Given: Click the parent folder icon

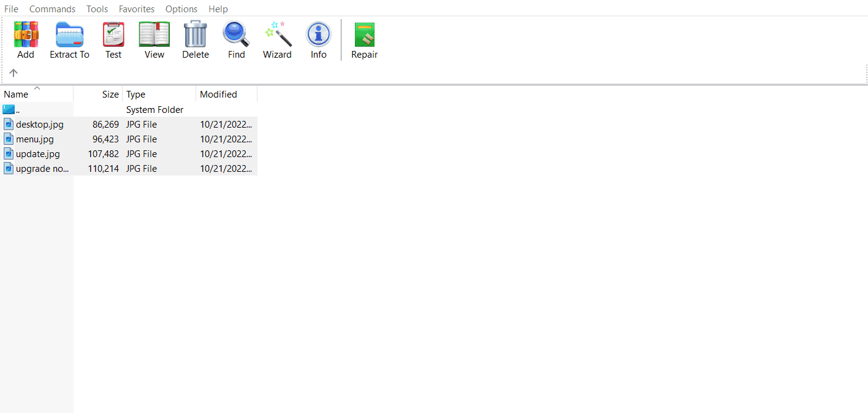Looking at the screenshot, I should [9, 110].
